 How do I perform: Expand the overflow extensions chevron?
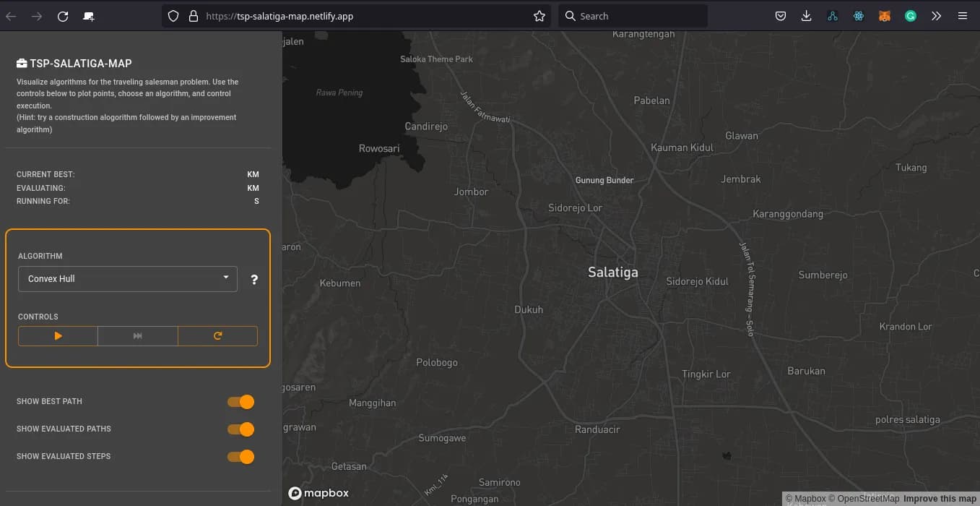936,16
